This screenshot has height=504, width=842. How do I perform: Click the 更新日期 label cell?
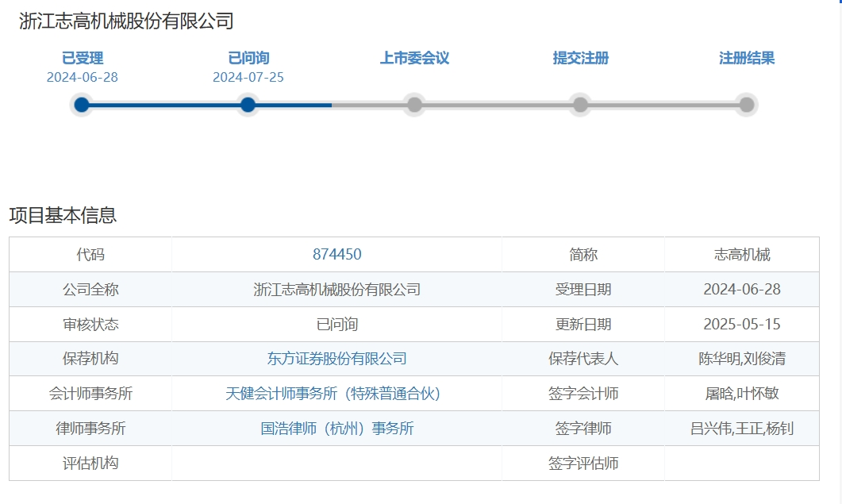(x=583, y=324)
